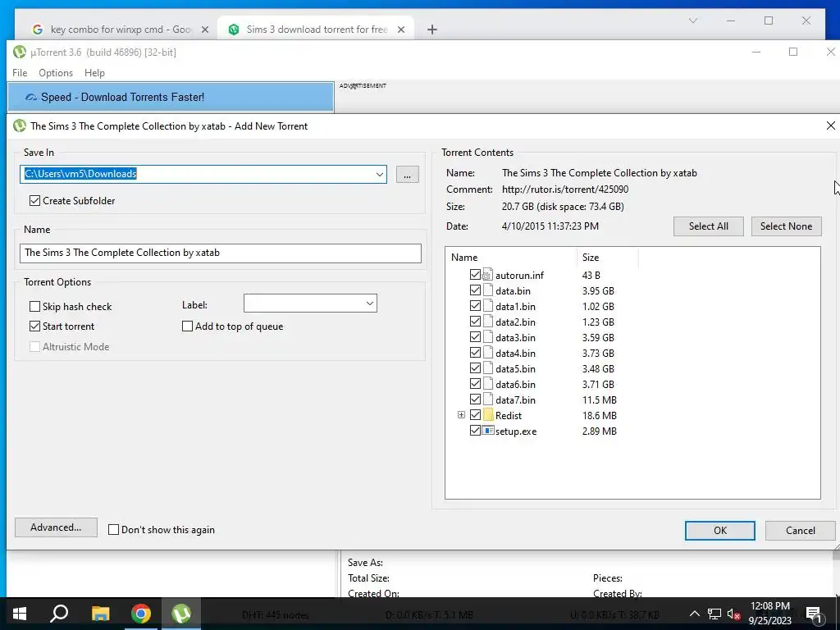
Task: Open the Save In path dropdown arrow
Action: point(379,174)
